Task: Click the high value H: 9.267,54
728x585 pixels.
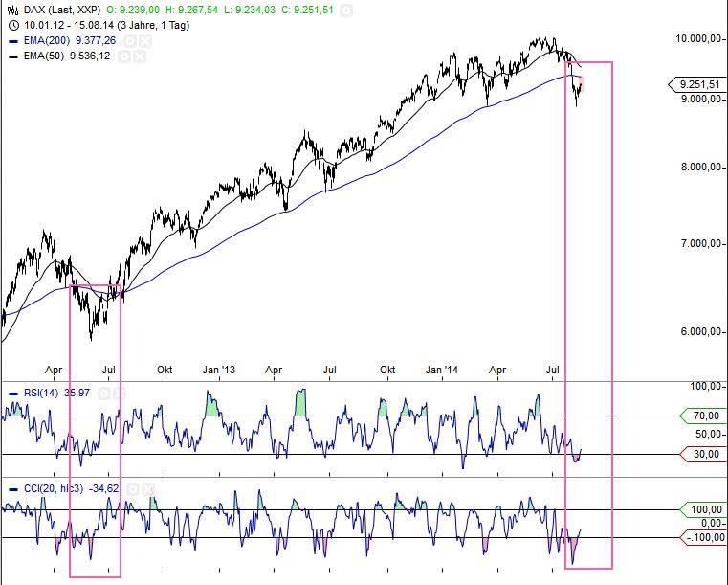Action: [x=191, y=10]
